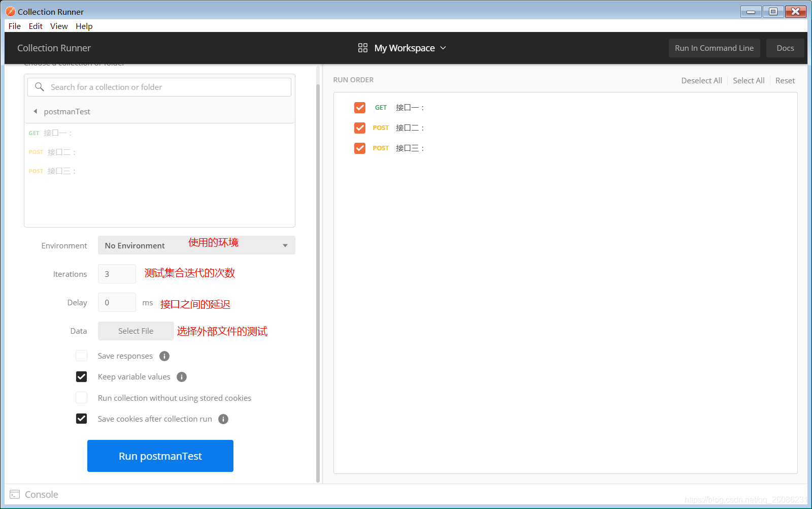Image resolution: width=812 pixels, height=509 pixels.
Task: Click Select File for data
Action: pos(136,331)
